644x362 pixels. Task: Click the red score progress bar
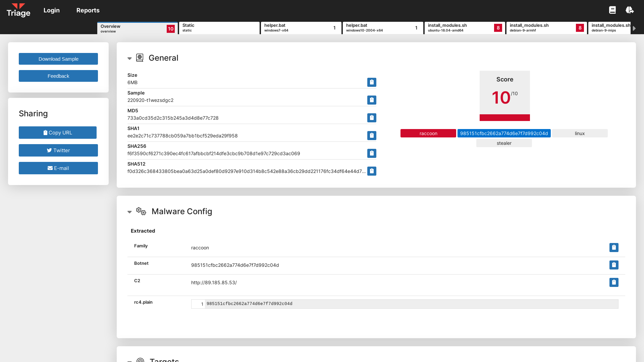pos(504,118)
